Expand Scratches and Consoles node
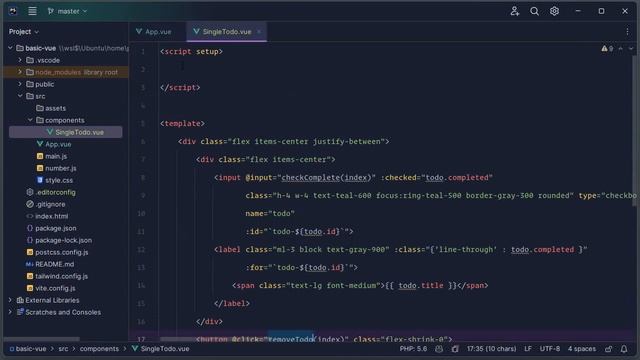The image size is (640, 360). point(11,312)
